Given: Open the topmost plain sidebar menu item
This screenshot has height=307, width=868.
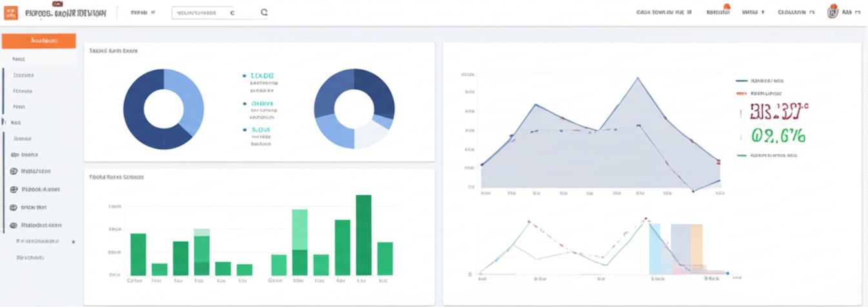Looking at the screenshot, I should pos(18,59).
